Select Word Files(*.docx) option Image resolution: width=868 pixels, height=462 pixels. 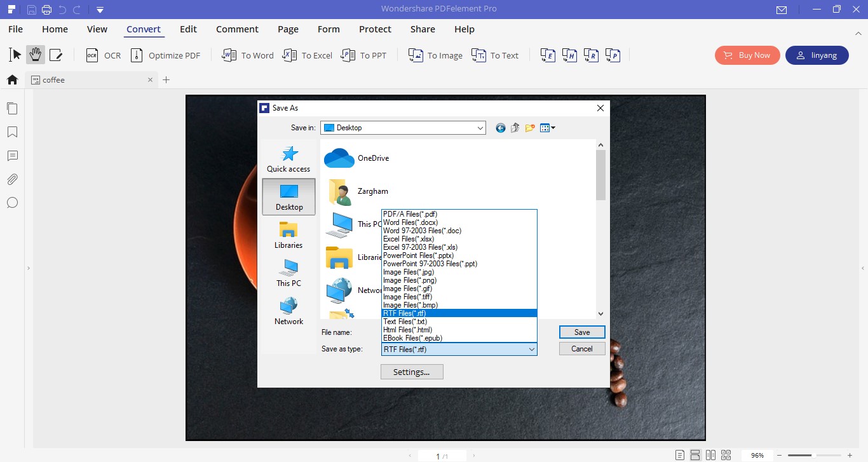(x=459, y=222)
